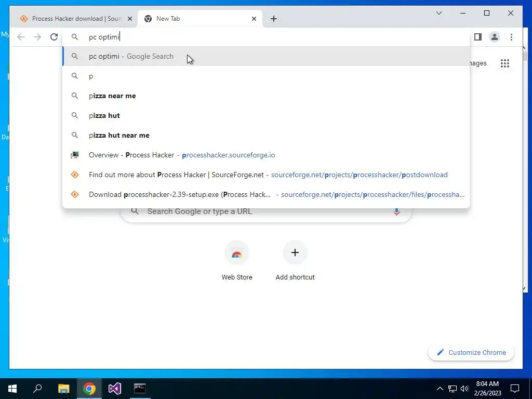
Task: Open Overview - Process Hacker suggestion
Action: [x=266, y=155]
